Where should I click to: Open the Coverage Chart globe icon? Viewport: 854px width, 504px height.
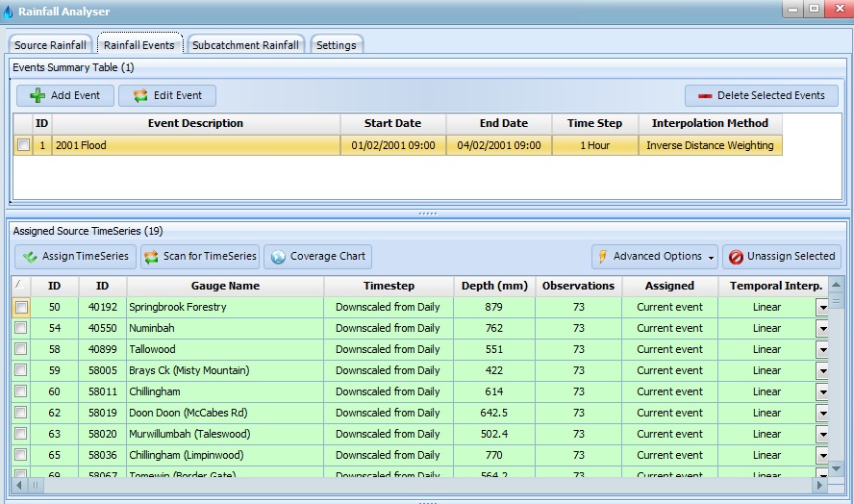278,257
